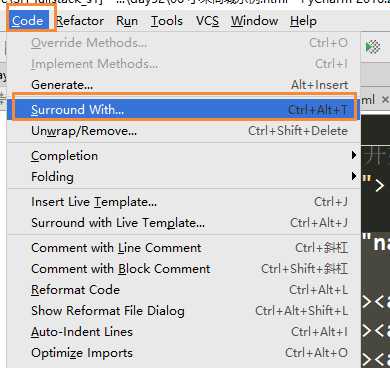Image resolution: width=390 pixels, height=368 pixels.
Task: Close the html editor tab
Action: pyautogui.click(x=385, y=99)
